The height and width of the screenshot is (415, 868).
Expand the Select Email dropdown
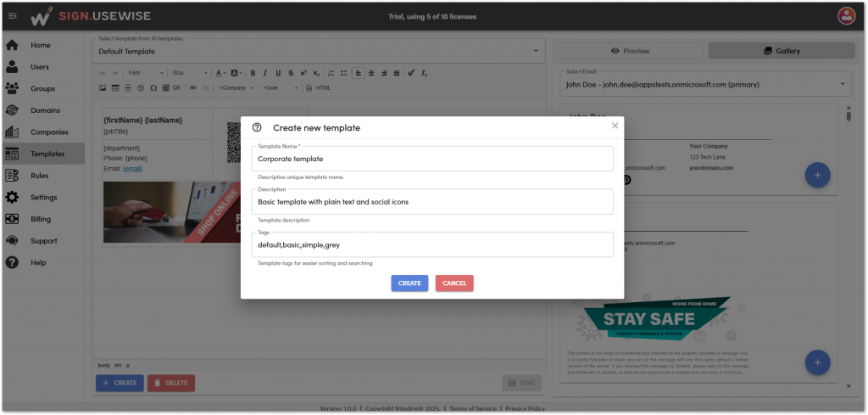(704, 84)
